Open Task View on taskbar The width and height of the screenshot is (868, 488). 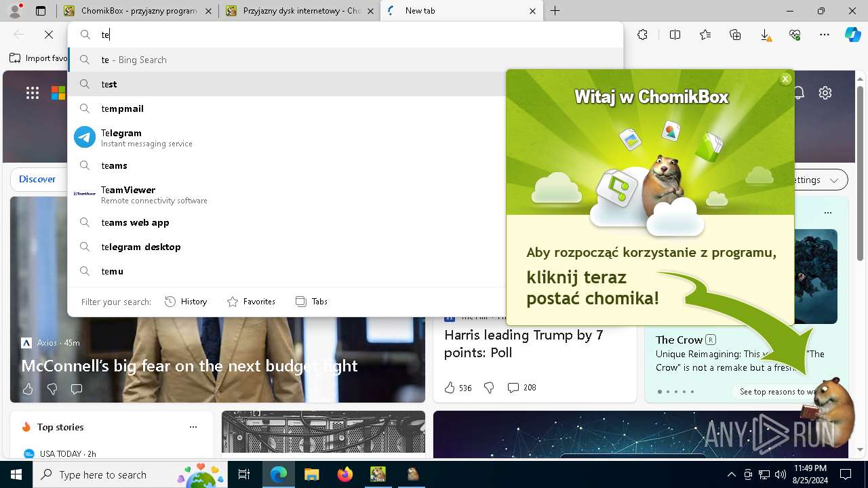(x=244, y=474)
